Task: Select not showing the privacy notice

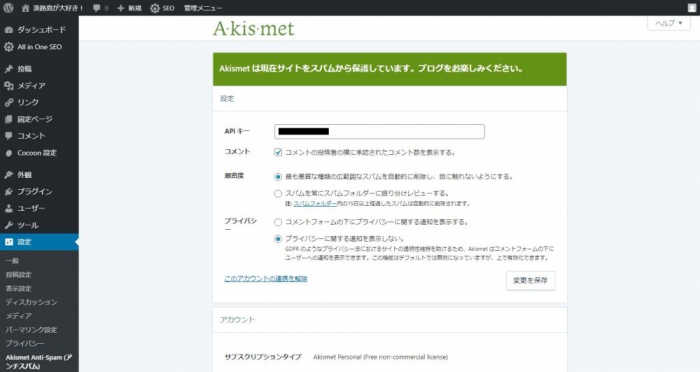Action: pyautogui.click(x=278, y=239)
